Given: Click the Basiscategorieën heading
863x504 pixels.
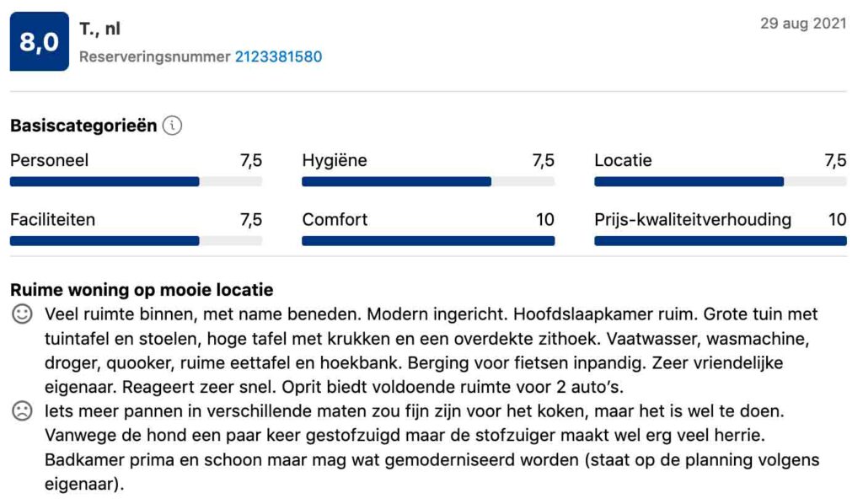Looking at the screenshot, I should [83, 126].
